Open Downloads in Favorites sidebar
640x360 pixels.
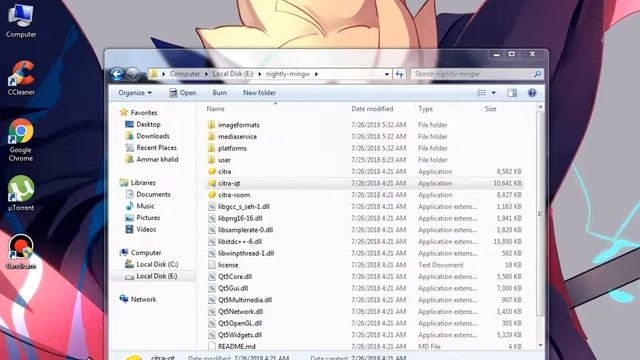(147, 136)
